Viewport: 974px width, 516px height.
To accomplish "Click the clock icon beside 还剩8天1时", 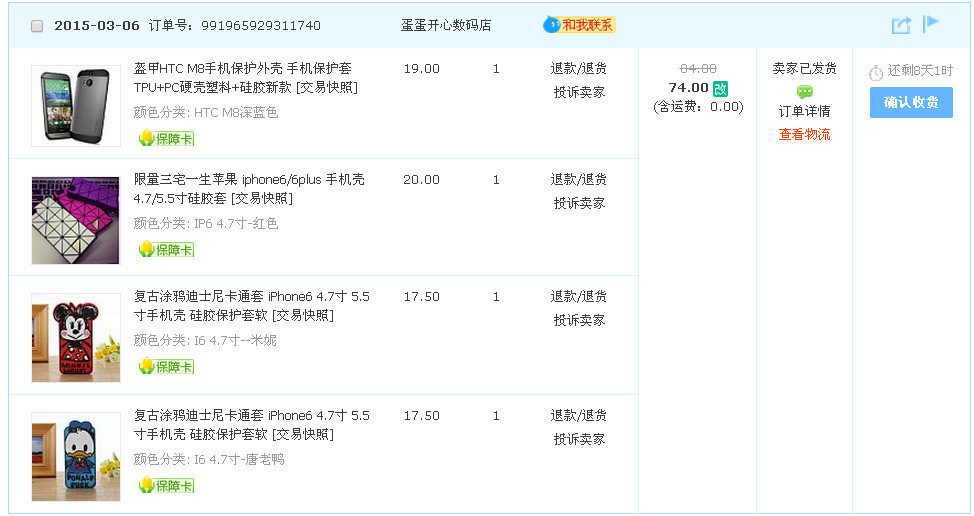I will pos(876,73).
